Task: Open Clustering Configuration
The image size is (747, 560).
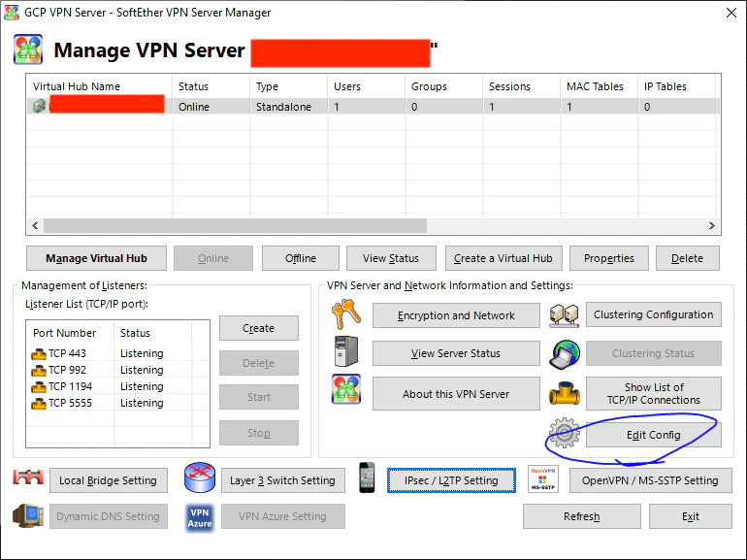Action: pos(654,314)
